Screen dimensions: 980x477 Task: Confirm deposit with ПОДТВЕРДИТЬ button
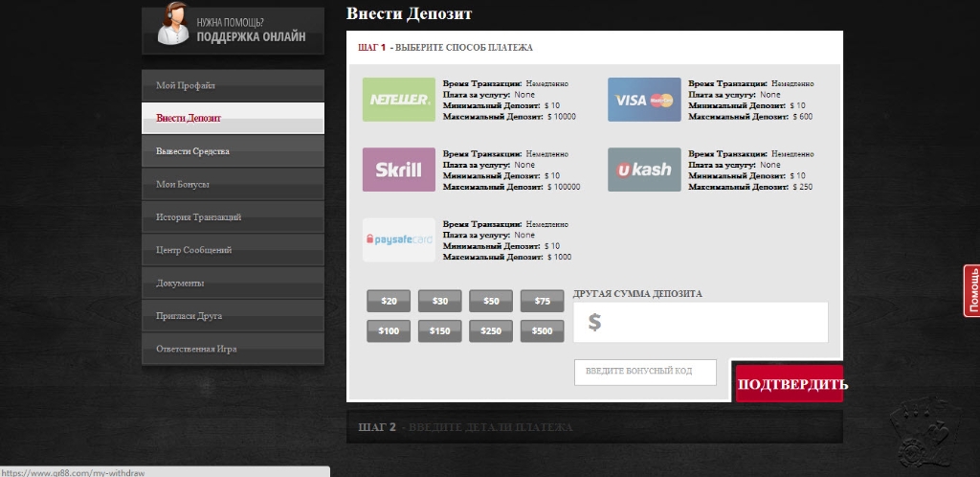[x=790, y=384]
